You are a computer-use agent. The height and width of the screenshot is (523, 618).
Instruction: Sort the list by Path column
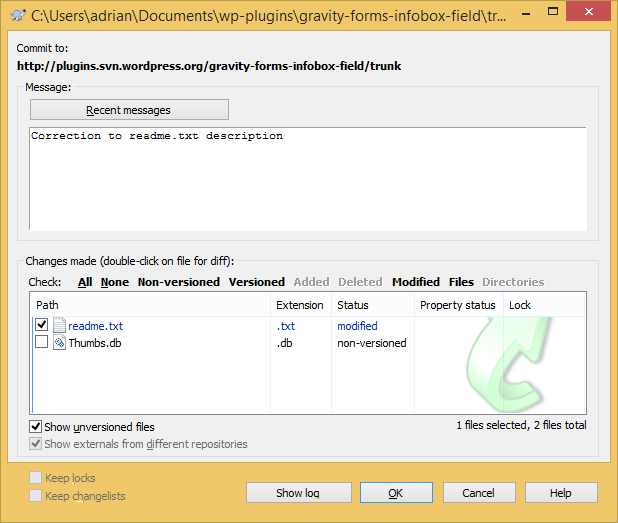[150, 305]
